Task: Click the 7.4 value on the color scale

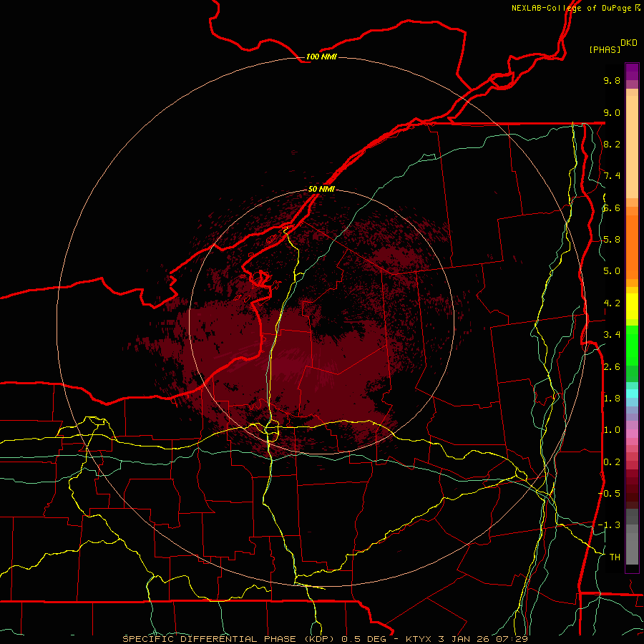Action: [x=612, y=176]
